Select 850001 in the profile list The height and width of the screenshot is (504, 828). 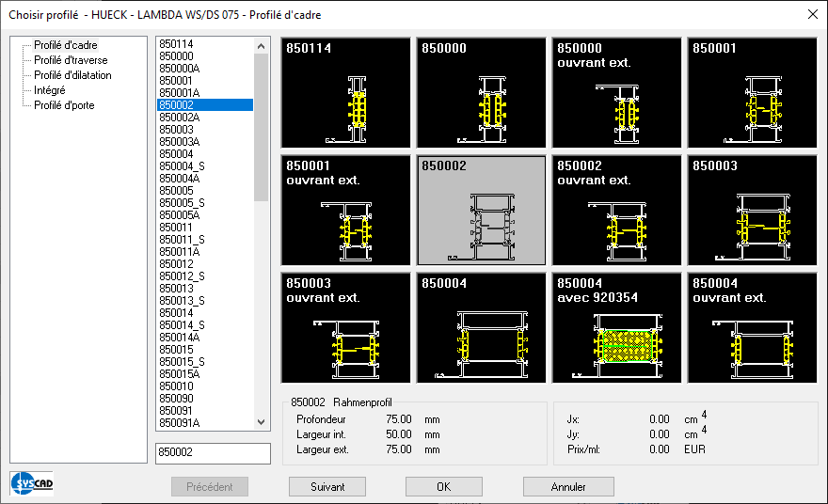205,80
